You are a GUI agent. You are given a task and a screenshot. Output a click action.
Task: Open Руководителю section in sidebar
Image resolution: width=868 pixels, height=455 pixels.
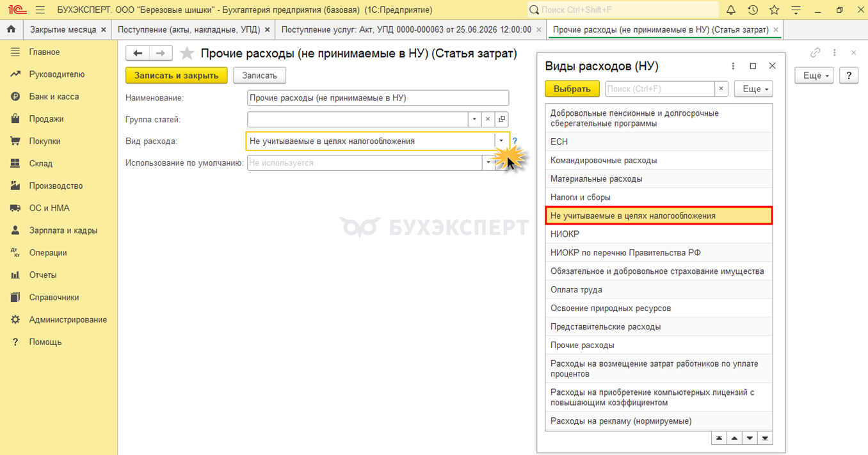click(x=59, y=74)
